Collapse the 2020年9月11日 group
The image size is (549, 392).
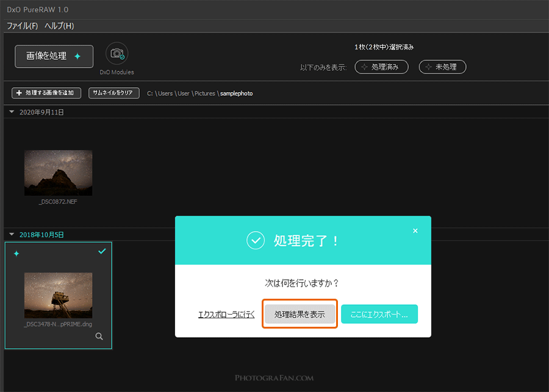[12, 112]
